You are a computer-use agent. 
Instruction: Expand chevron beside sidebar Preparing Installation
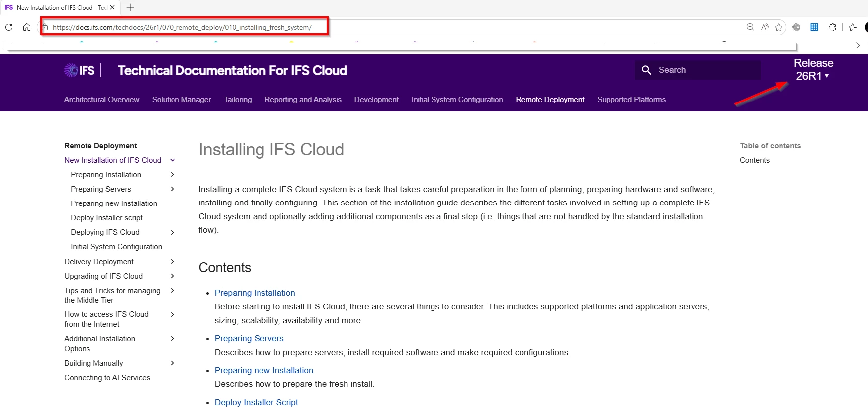(173, 175)
